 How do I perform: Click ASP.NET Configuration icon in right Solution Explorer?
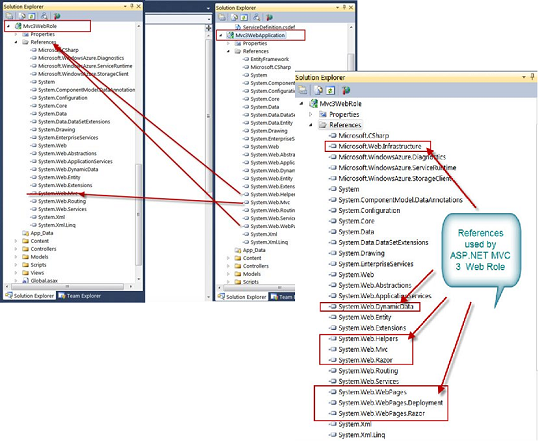point(346,90)
